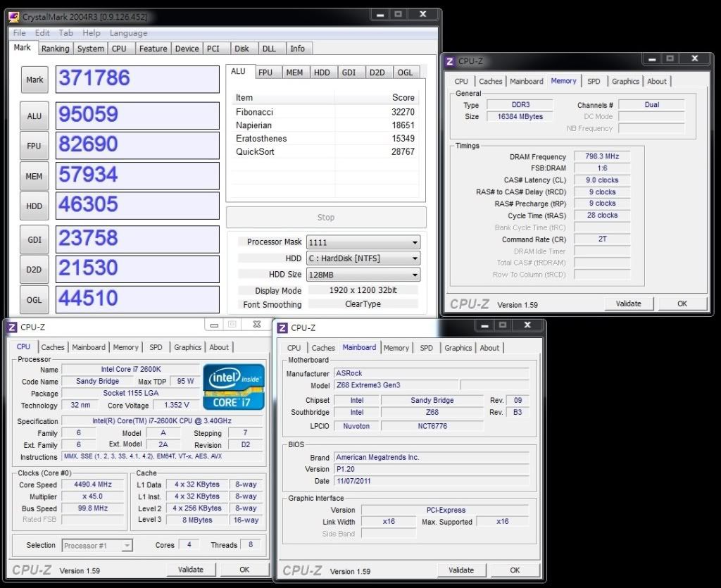
Task: Run the D2D benchmark button
Action: click(35, 270)
